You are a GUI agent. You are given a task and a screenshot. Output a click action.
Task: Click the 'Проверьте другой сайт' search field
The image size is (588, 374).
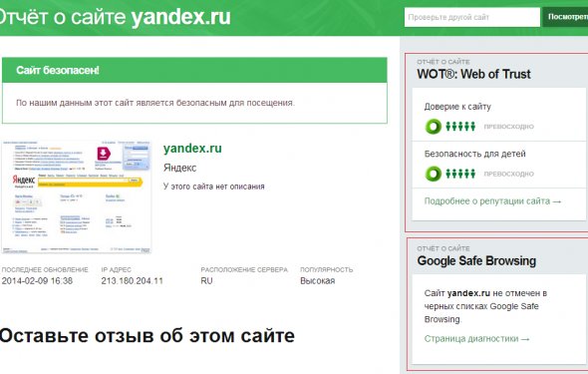click(472, 17)
